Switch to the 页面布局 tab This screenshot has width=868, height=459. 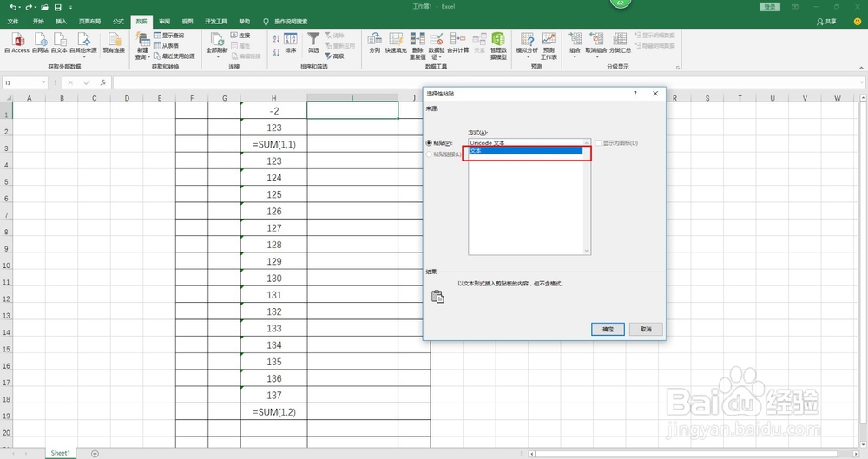point(89,22)
